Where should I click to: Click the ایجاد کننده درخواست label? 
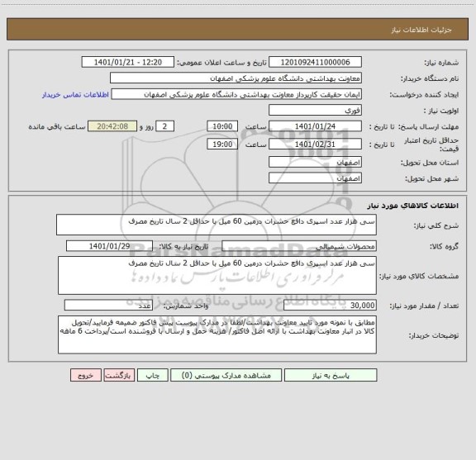pyautogui.click(x=424, y=95)
